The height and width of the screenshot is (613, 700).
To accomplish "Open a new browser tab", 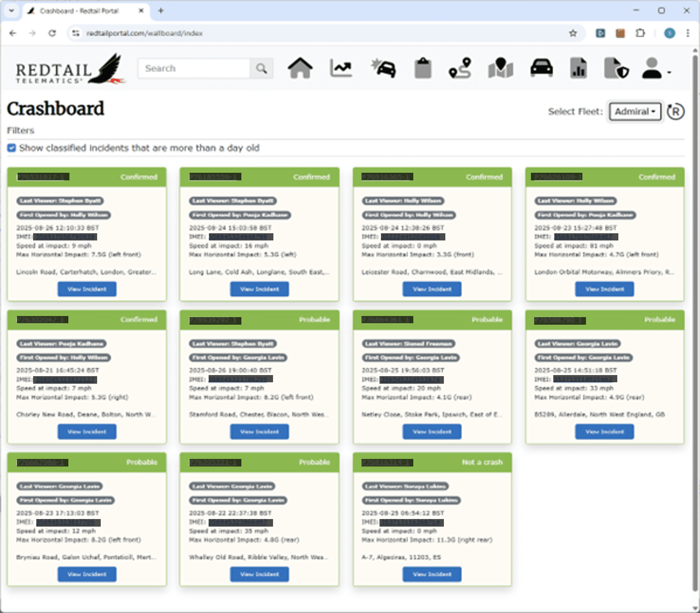I will (161, 11).
